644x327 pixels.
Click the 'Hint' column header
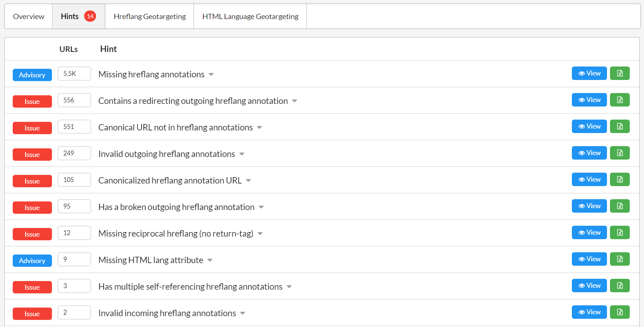tap(108, 49)
